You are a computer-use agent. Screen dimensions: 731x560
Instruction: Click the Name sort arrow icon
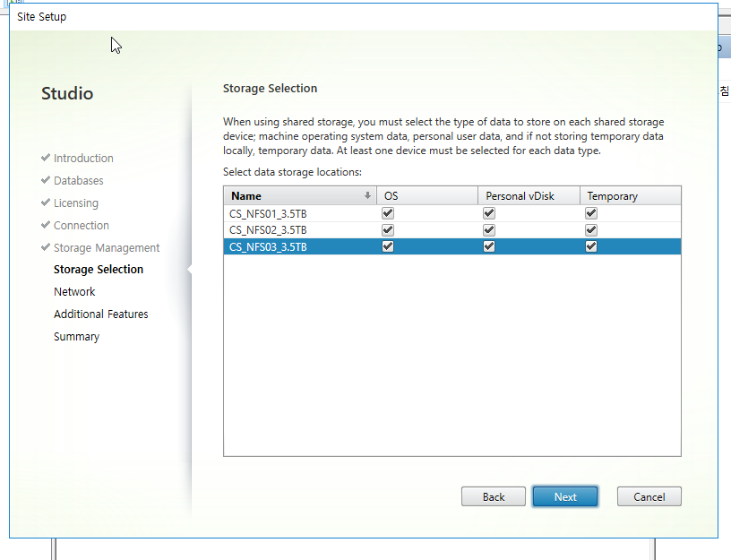(x=367, y=196)
